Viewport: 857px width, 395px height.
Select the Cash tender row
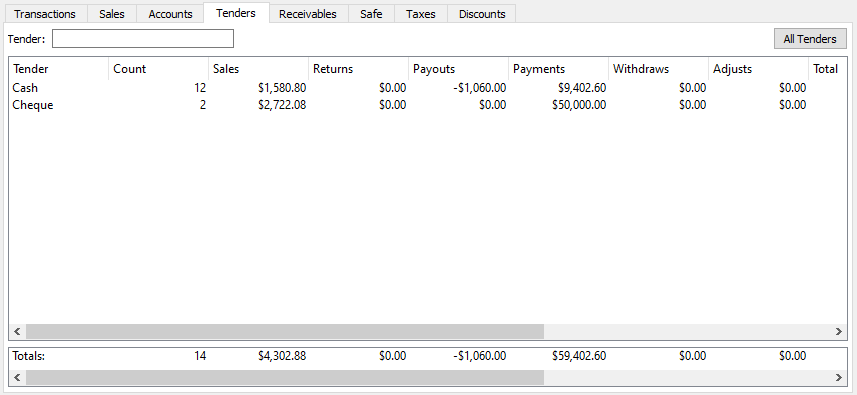point(428,88)
